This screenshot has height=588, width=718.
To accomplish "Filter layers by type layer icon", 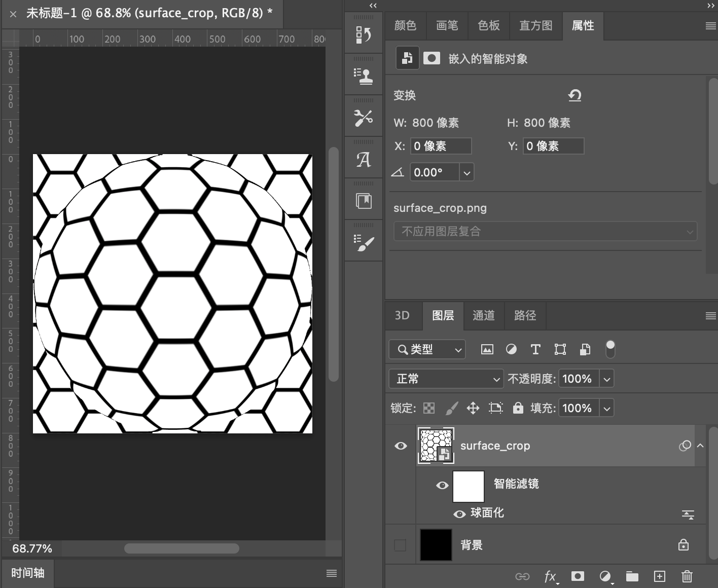I will [535, 349].
